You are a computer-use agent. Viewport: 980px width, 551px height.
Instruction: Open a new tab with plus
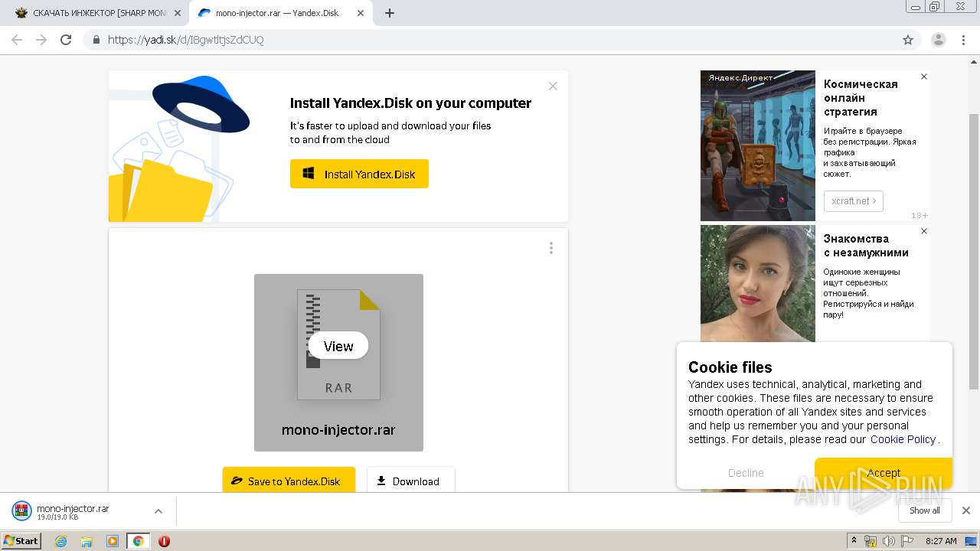pos(390,13)
